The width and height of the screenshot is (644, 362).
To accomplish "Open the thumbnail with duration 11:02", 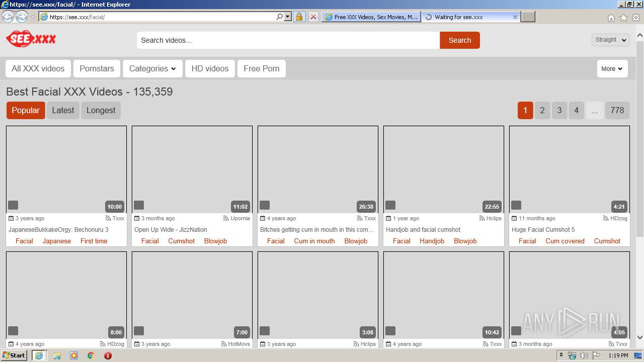I will (x=192, y=169).
